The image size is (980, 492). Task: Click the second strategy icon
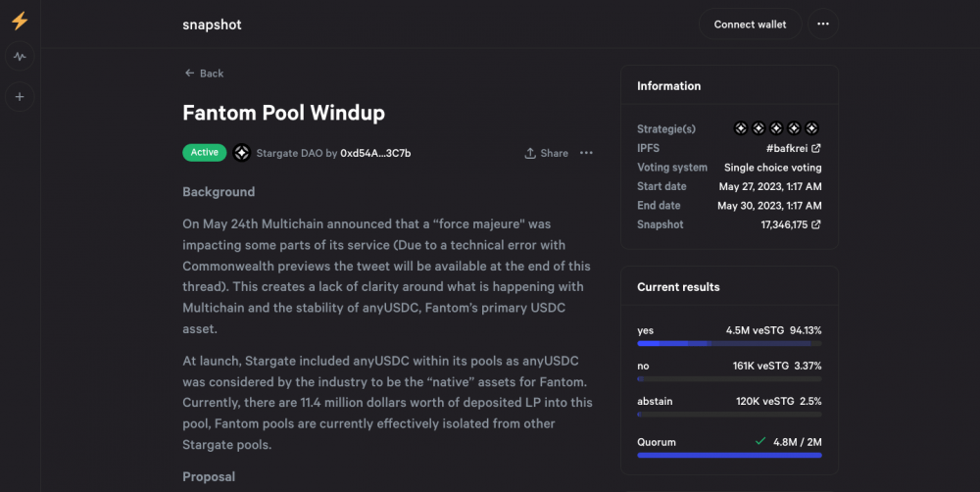759,128
